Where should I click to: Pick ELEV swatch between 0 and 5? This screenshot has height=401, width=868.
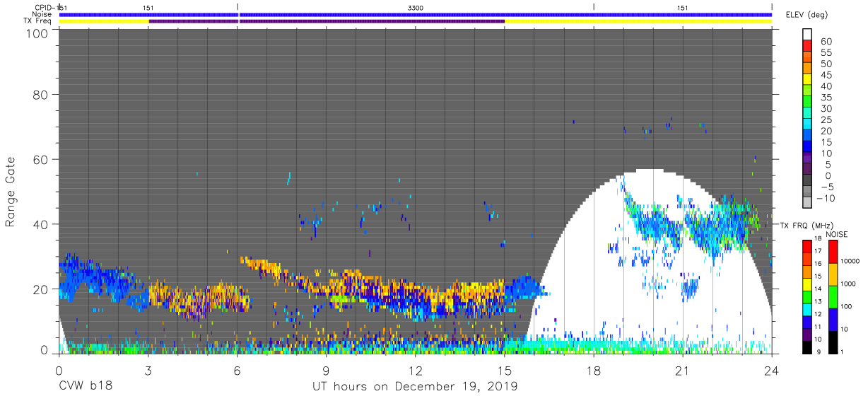807,169
